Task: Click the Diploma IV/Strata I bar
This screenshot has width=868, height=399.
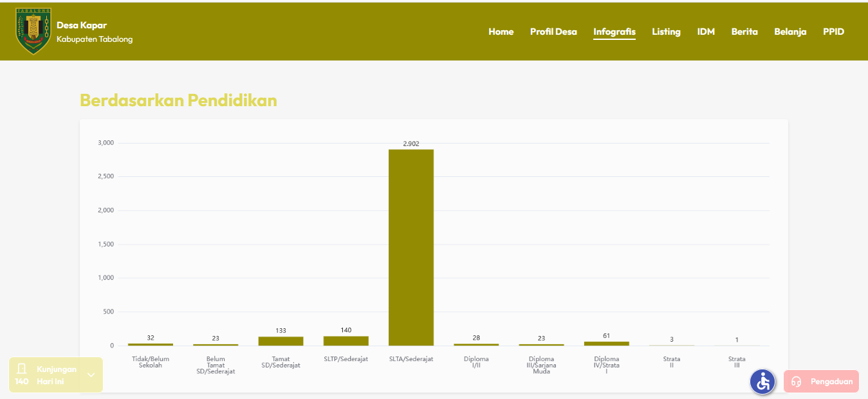Action: tap(607, 344)
